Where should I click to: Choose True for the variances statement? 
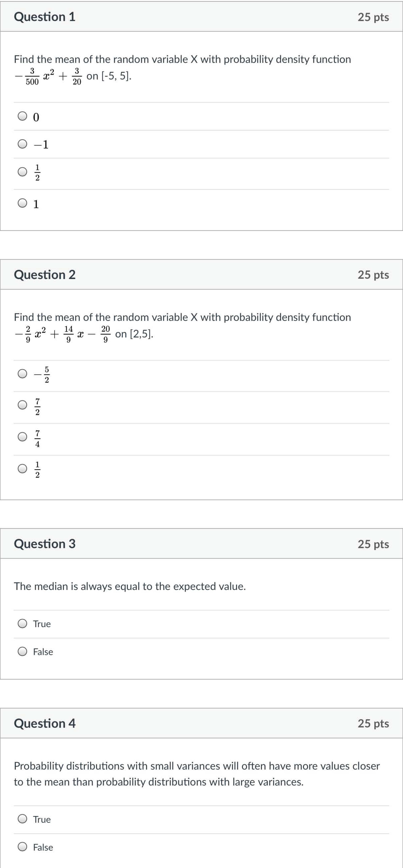pyautogui.click(x=23, y=819)
